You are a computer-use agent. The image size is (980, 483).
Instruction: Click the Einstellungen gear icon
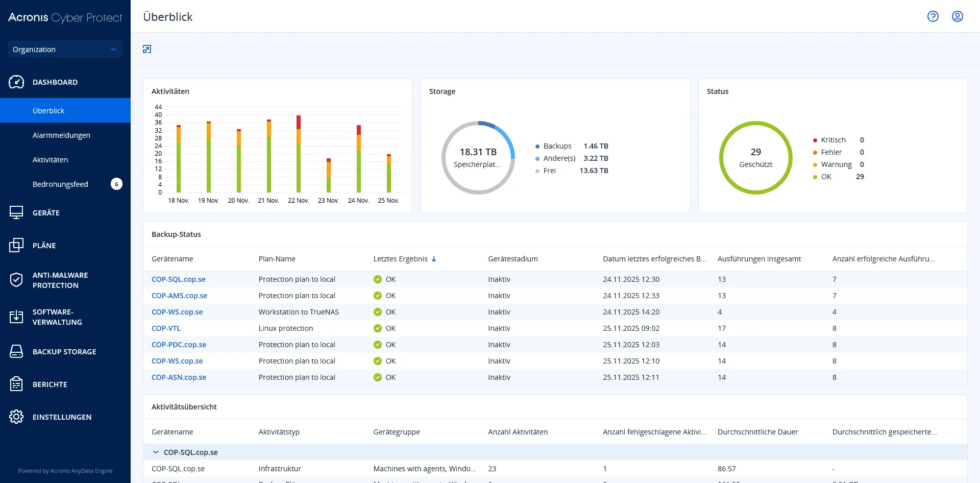click(16, 417)
